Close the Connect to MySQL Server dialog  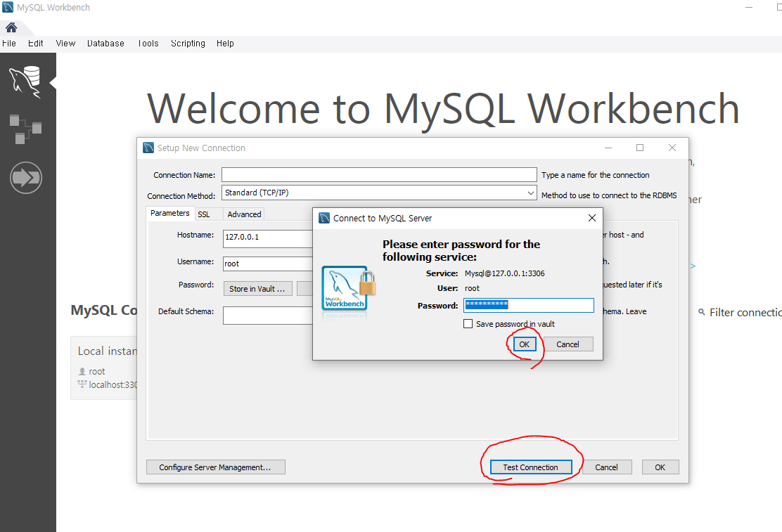point(592,218)
